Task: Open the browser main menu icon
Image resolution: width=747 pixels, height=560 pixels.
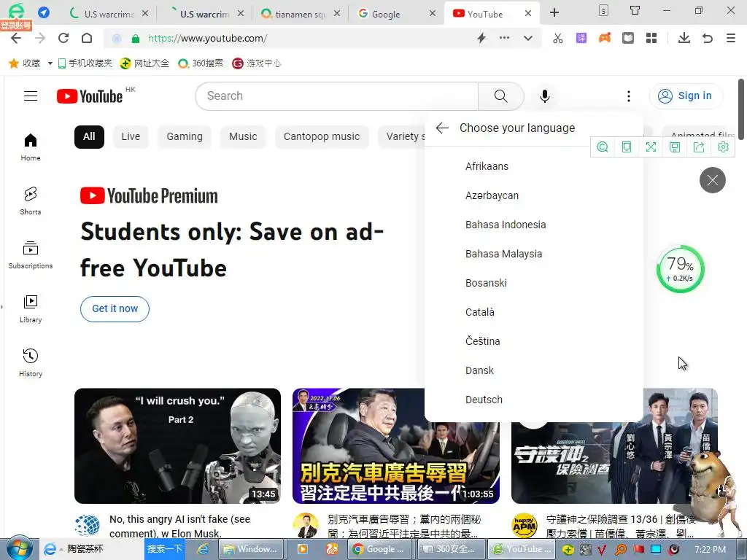Action: (x=731, y=38)
